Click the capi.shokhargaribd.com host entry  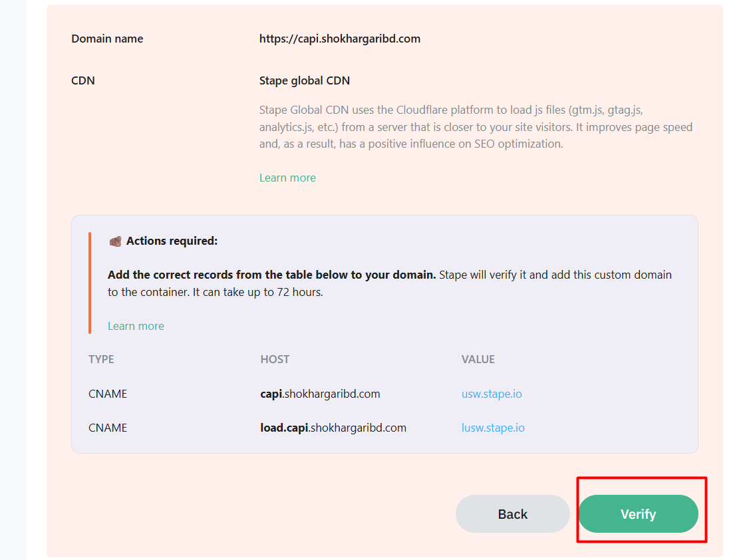click(320, 394)
